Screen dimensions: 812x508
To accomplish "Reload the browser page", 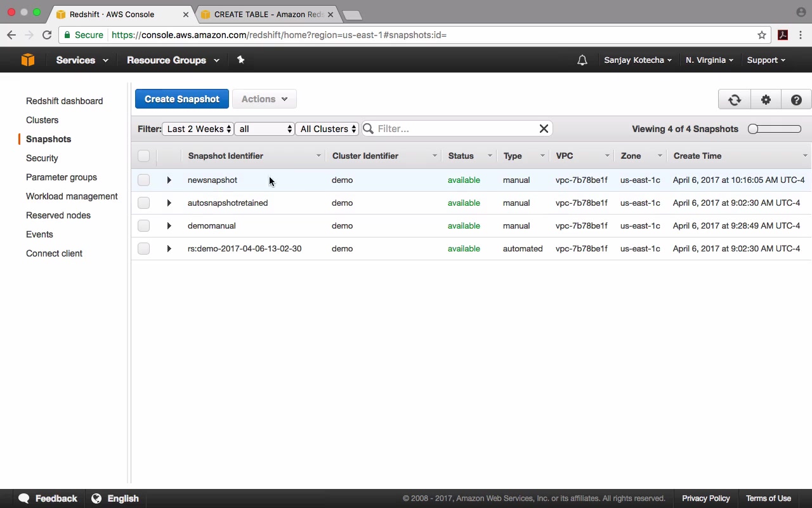I will 47,35.
